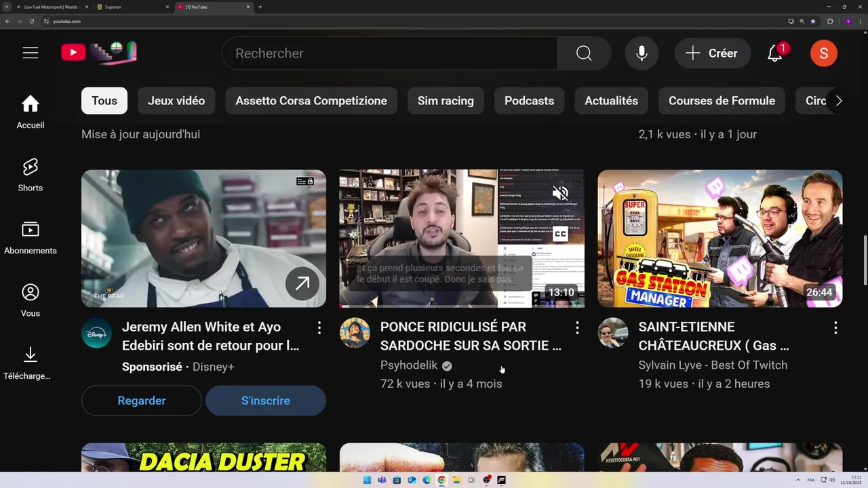The image size is (868, 488).
Task: Open Sylvain Lyve channel avatar
Action: (613, 333)
